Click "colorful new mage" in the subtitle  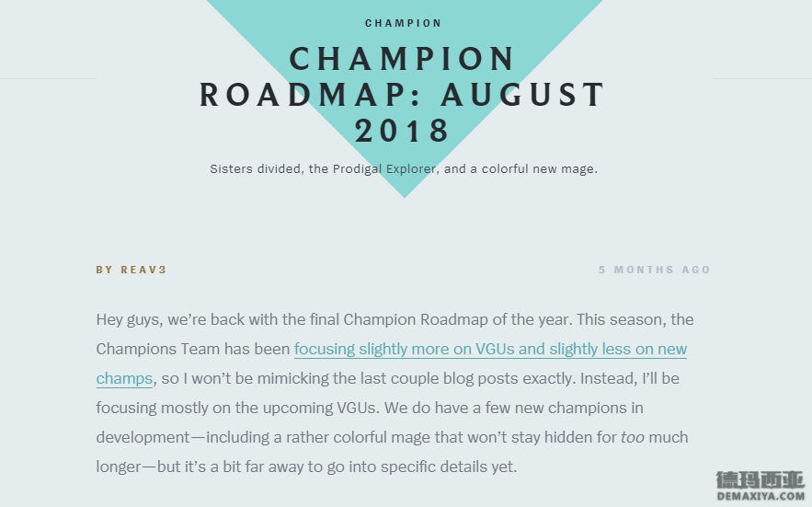[x=539, y=169]
